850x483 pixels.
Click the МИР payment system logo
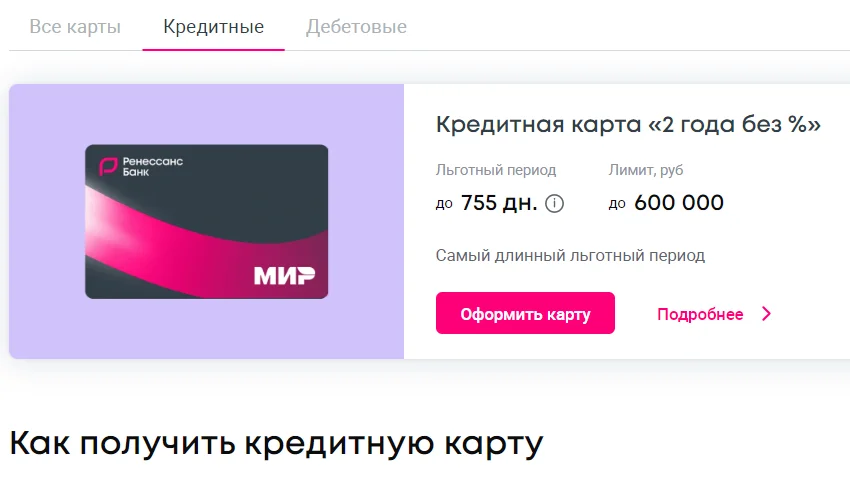284,275
